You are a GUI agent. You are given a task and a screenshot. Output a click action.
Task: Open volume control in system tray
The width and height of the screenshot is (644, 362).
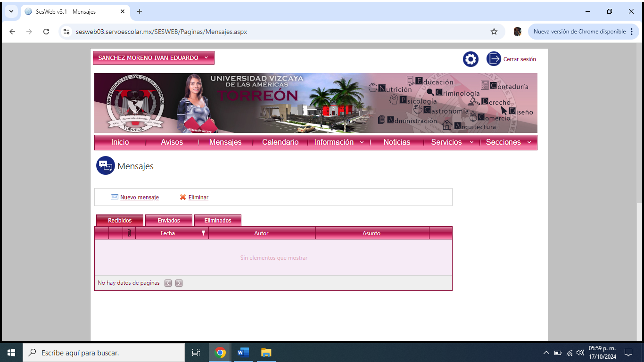pyautogui.click(x=580, y=353)
